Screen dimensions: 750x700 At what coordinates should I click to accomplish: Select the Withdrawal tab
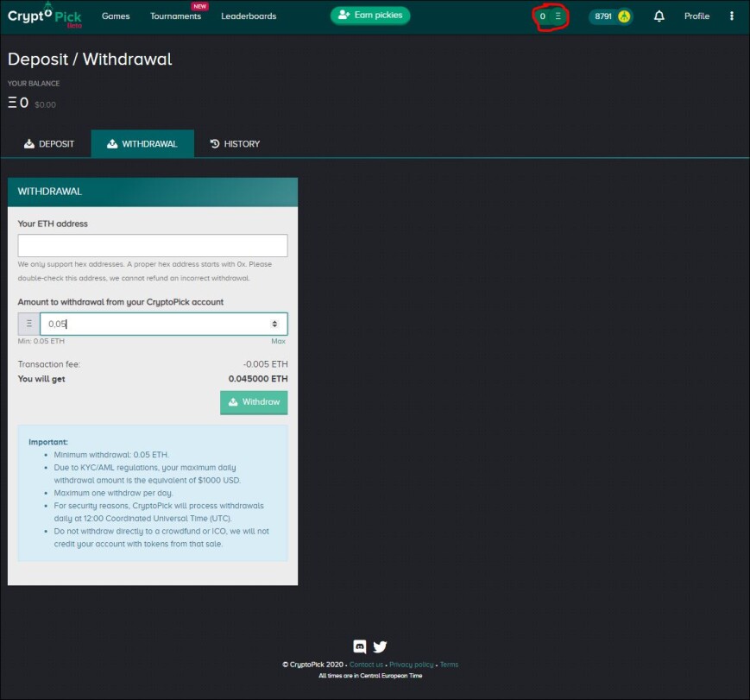pyautogui.click(x=142, y=144)
